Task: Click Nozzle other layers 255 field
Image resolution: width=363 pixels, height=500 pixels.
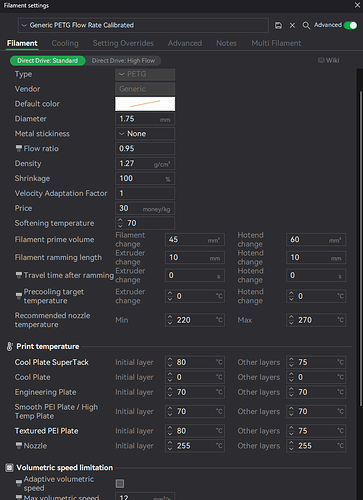Action: [x=316, y=446]
